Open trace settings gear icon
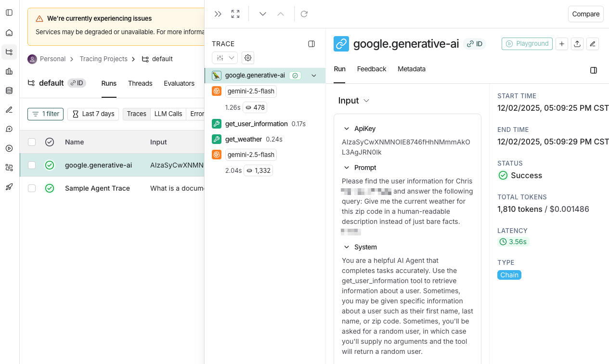 tap(248, 58)
